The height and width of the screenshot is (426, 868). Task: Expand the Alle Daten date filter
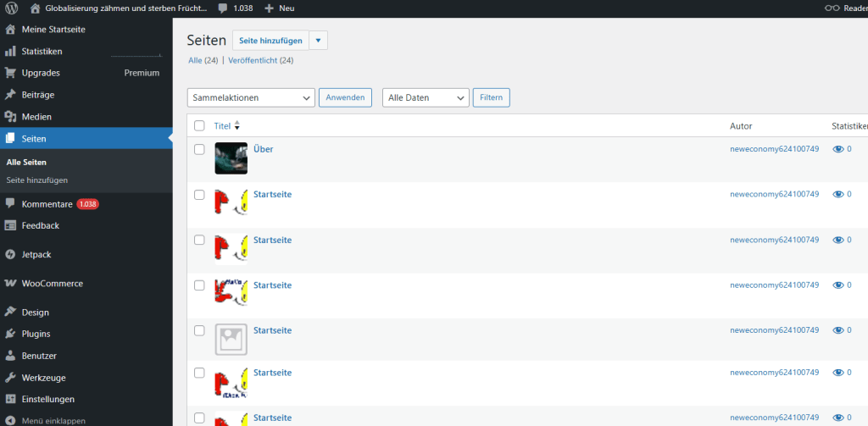click(x=426, y=97)
